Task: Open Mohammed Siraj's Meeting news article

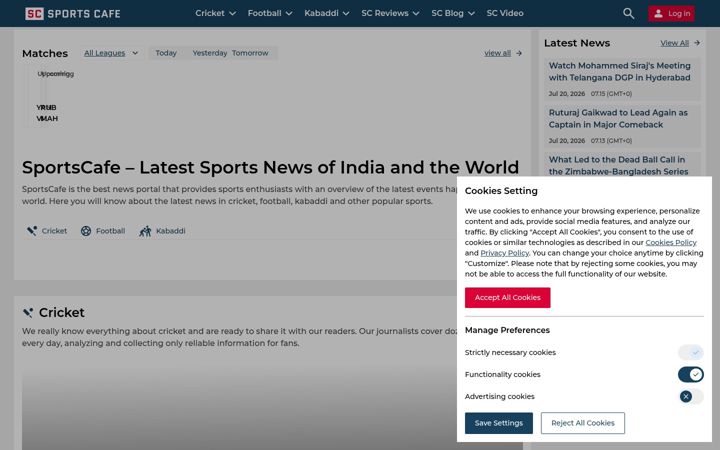Action: [619, 72]
